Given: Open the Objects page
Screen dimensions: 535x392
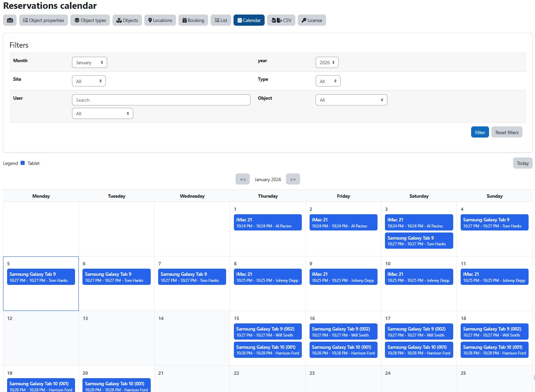Looking at the screenshot, I should click(x=127, y=20).
